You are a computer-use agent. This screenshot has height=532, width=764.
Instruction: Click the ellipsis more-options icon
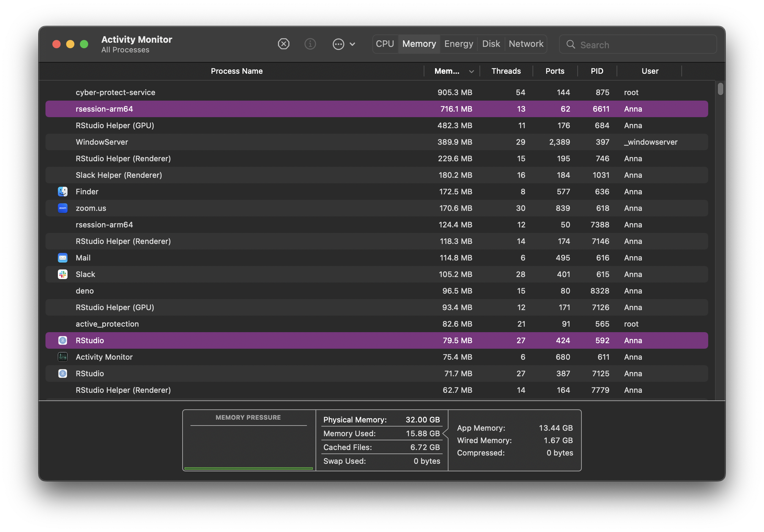click(338, 44)
